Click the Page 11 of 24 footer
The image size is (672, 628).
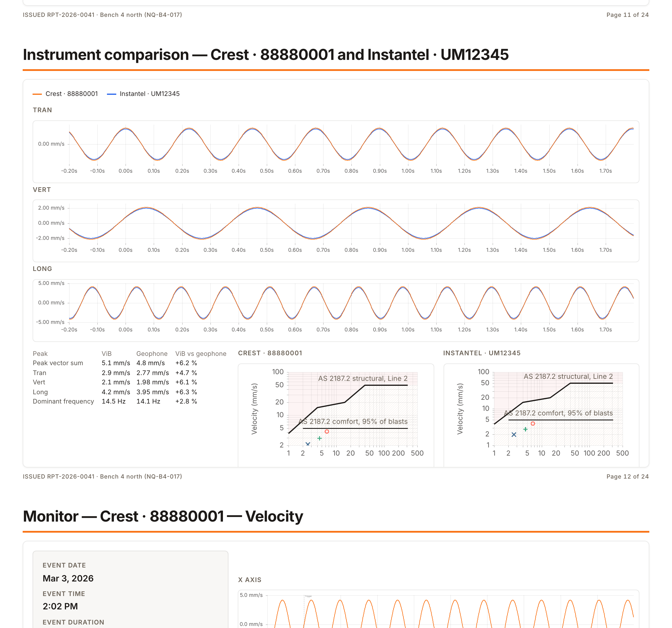[x=627, y=15]
